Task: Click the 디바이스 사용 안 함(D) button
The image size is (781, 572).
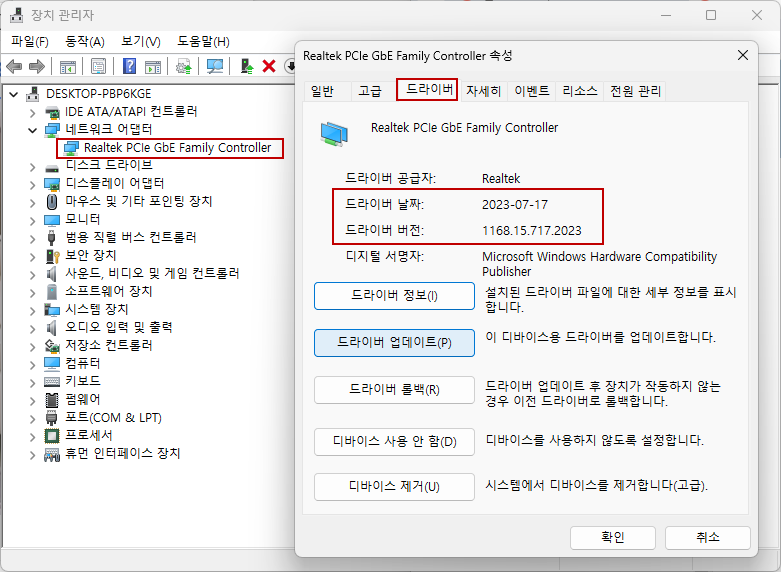Action: (x=394, y=441)
